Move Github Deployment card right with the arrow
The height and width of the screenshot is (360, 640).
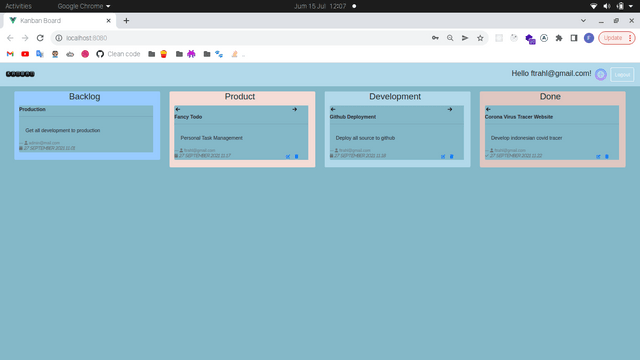point(449,109)
